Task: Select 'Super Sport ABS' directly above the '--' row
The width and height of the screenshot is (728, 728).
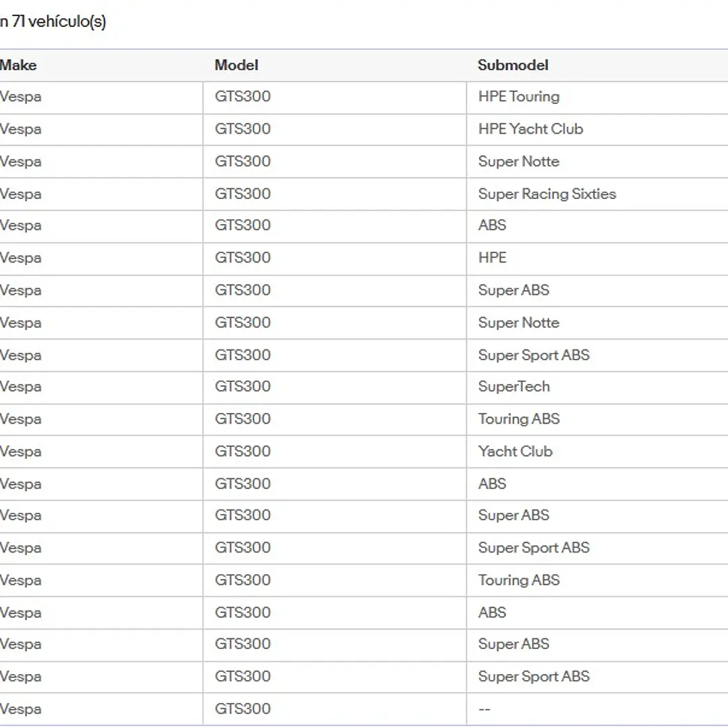Action: click(x=534, y=677)
